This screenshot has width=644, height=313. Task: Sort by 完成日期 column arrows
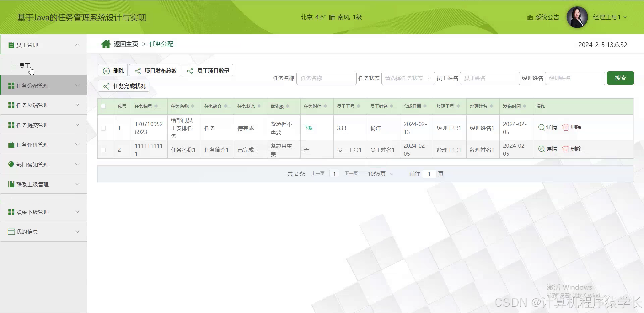pos(425,106)
